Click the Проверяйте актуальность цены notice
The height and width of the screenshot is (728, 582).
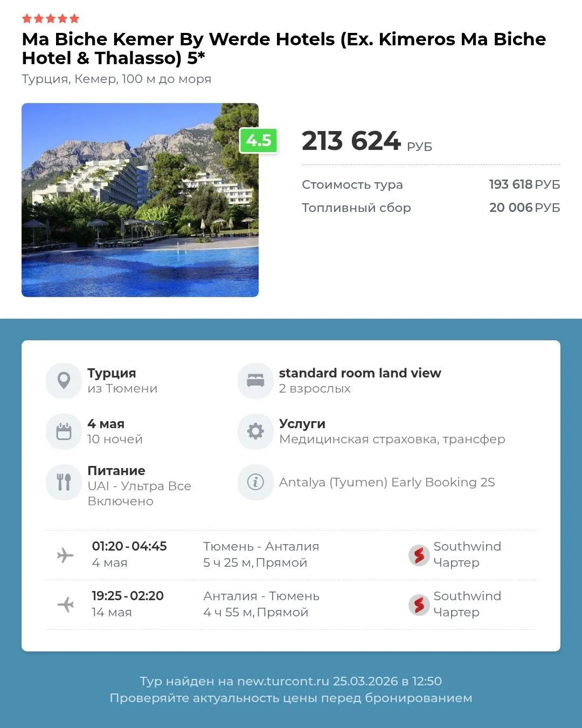291,698
